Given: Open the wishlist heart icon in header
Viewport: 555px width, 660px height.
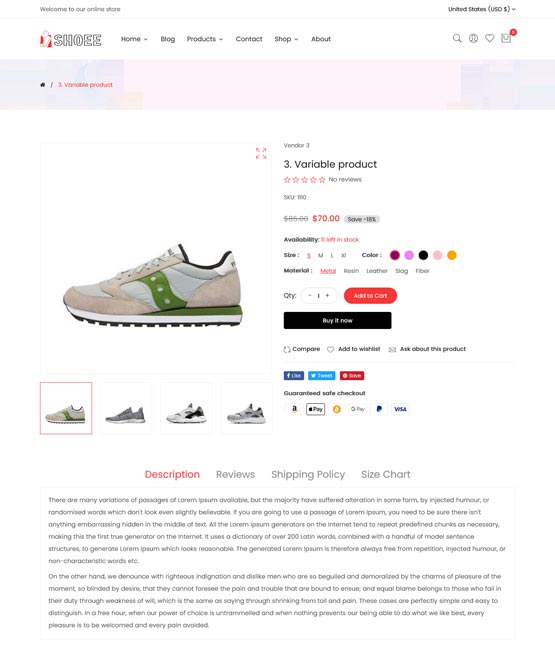Looking at the screenshot, I should click(x=489, y=38).
